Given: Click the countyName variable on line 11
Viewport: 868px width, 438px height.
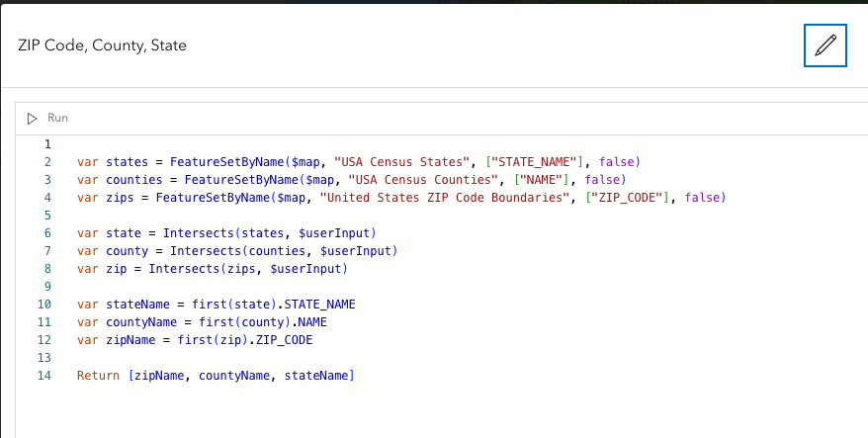Looking at the screenshot, I should 141,322.
